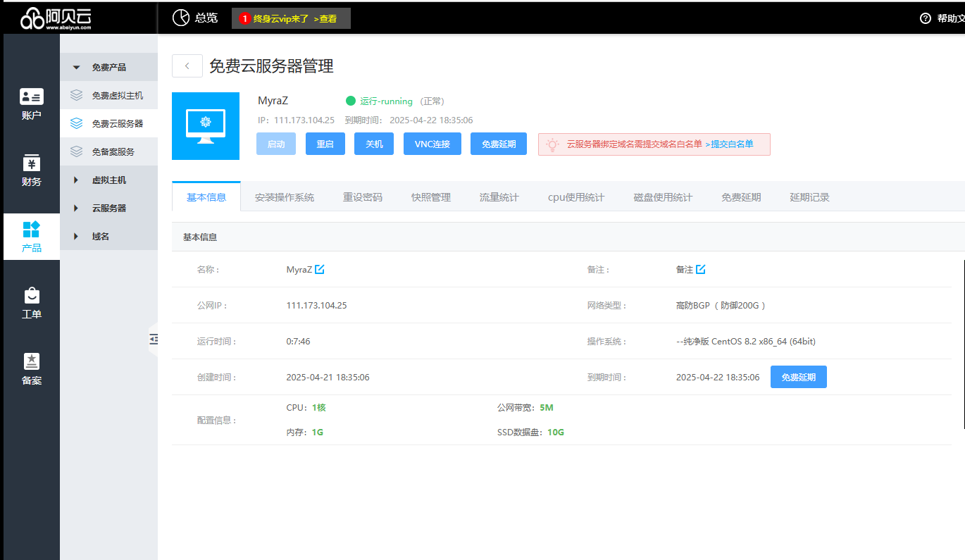Image resolution: width=965 pixels, height=560 pixels.
Task: Click the 帮助文 help link
Action: 951,18
